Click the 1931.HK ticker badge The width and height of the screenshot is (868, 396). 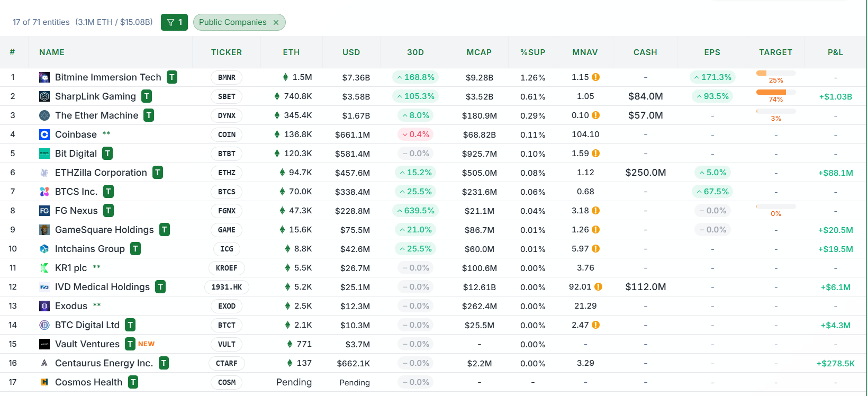coord(227,287)
